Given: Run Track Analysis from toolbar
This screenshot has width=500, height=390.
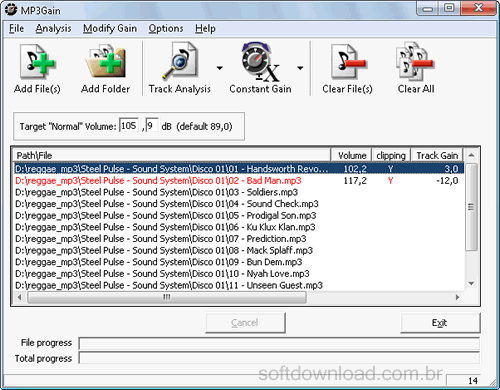Looking at the screenshot, I should click(180, 62).
